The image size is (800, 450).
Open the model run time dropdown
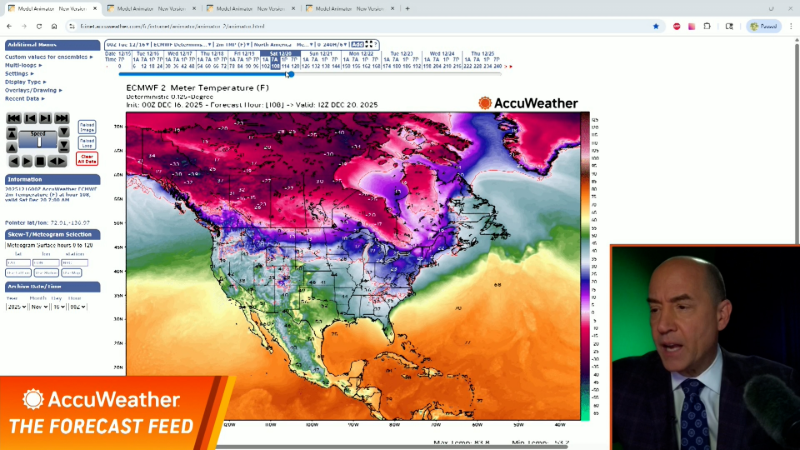click(x=128, y=45)
